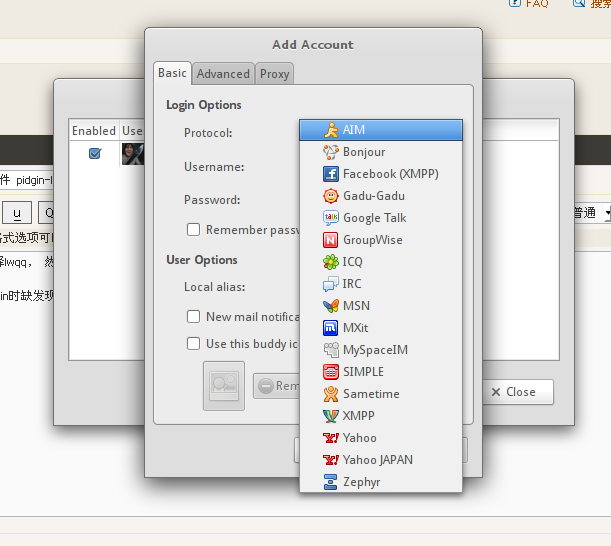Click the Yahoo Y! icon
This screenshot has height=546, width=611.
330,438
